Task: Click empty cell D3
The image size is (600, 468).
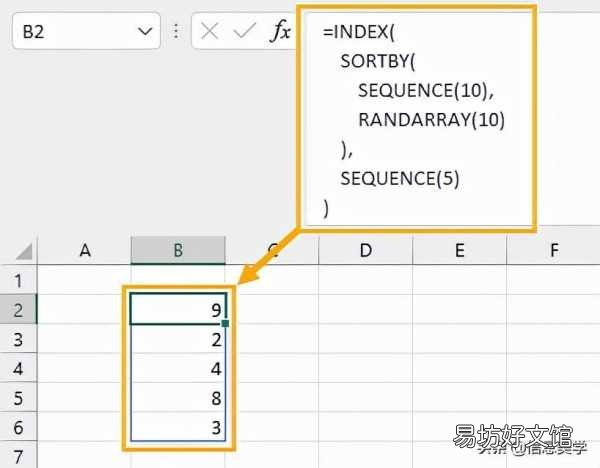Action: pyautogui.click(x=365, y=339)
